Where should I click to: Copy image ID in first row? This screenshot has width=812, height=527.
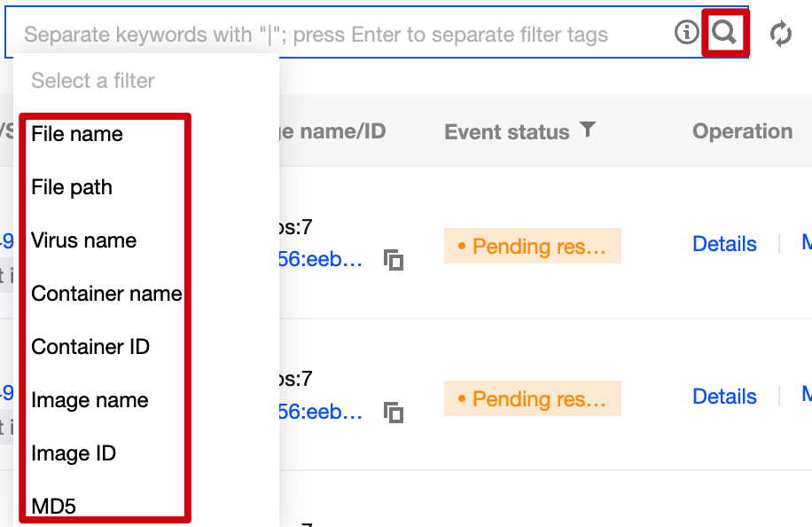tap(394, 260)
